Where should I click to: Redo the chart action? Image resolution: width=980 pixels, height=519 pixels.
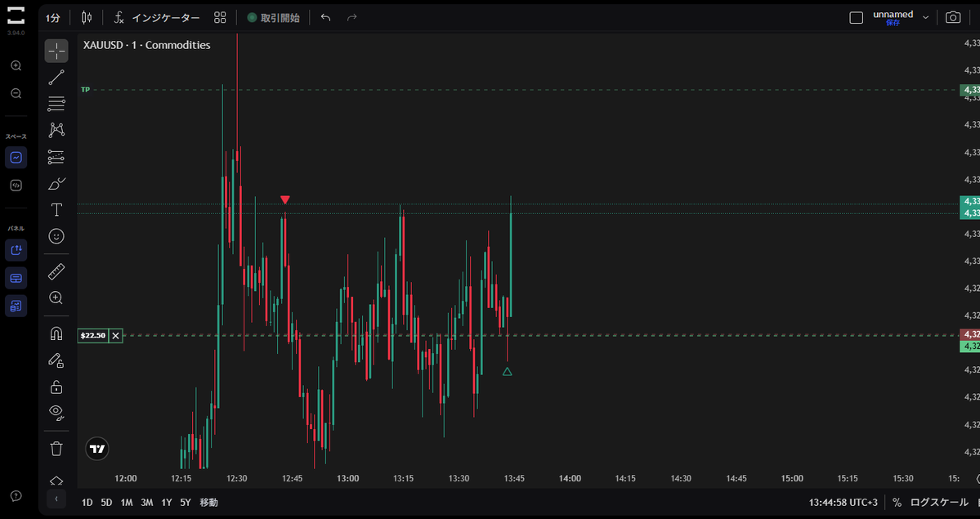pyautogui.click(x=352, y=18)
